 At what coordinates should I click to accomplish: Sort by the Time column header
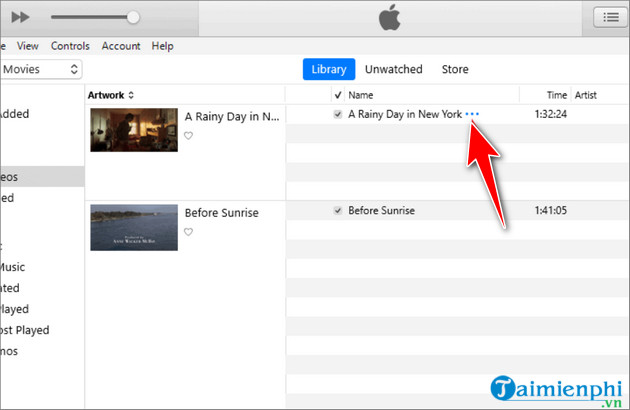point(556,95)
